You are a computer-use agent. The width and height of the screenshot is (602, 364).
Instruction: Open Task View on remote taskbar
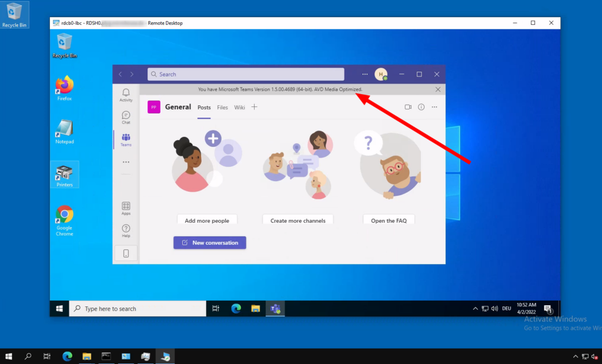[216, 309]
